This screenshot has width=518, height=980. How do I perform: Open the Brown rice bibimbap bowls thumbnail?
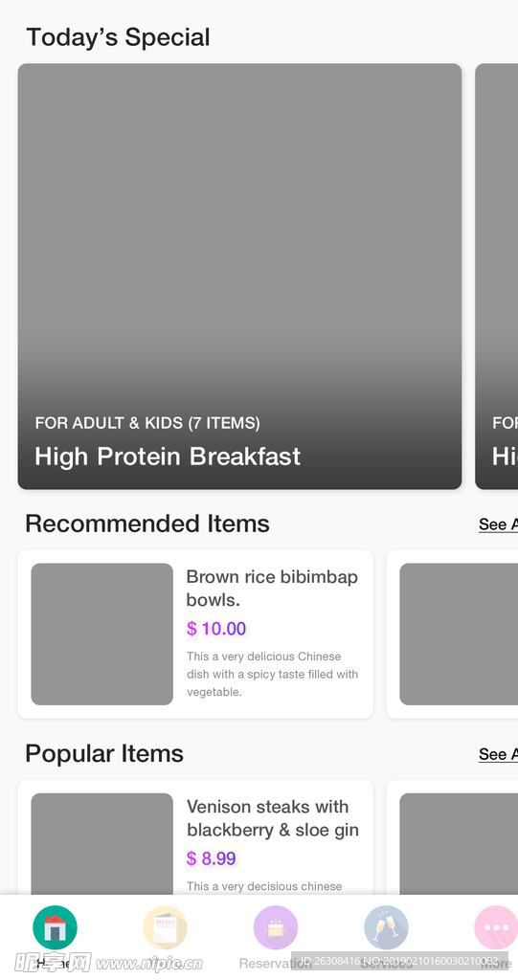pyautogui.click(x=102, y=635)
